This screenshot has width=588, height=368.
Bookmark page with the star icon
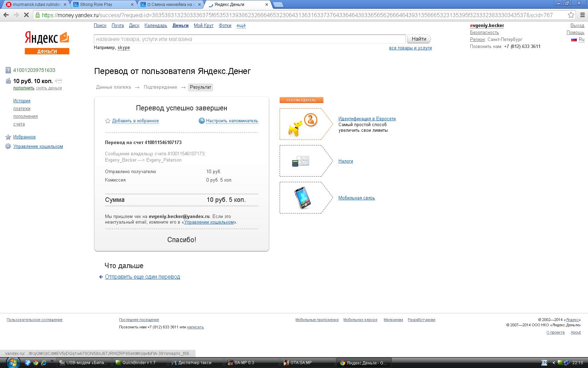pos(571,15)
